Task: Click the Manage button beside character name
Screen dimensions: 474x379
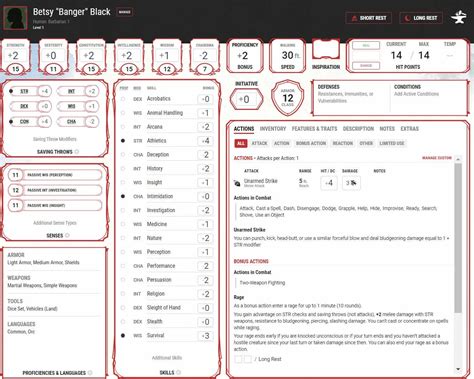Action: click(x=125, y=12)
